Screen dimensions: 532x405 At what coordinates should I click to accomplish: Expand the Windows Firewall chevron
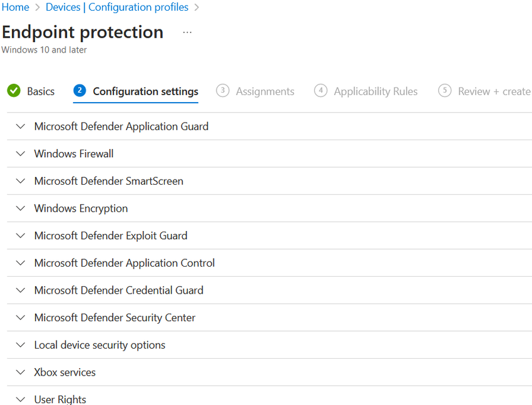pyautogui.click(x=21, y=153)
